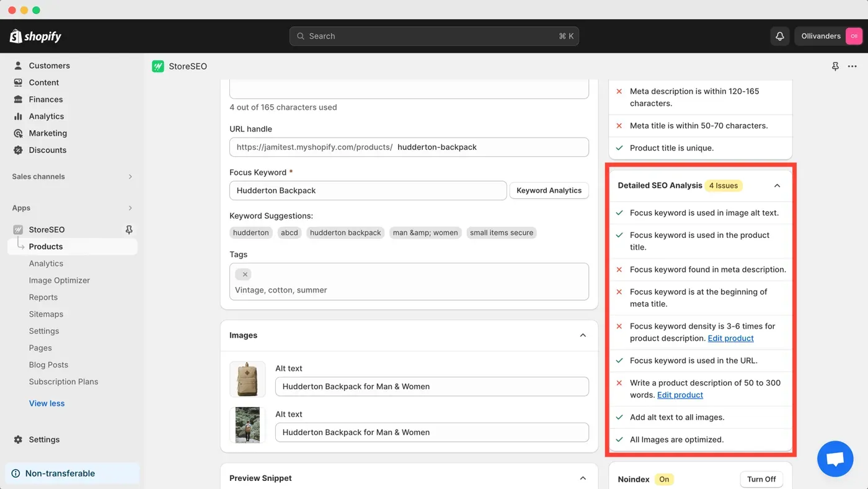The width and height of the screenshot is (868, 489).
Task: Open the notifications bell
Action: click(780, 36)
